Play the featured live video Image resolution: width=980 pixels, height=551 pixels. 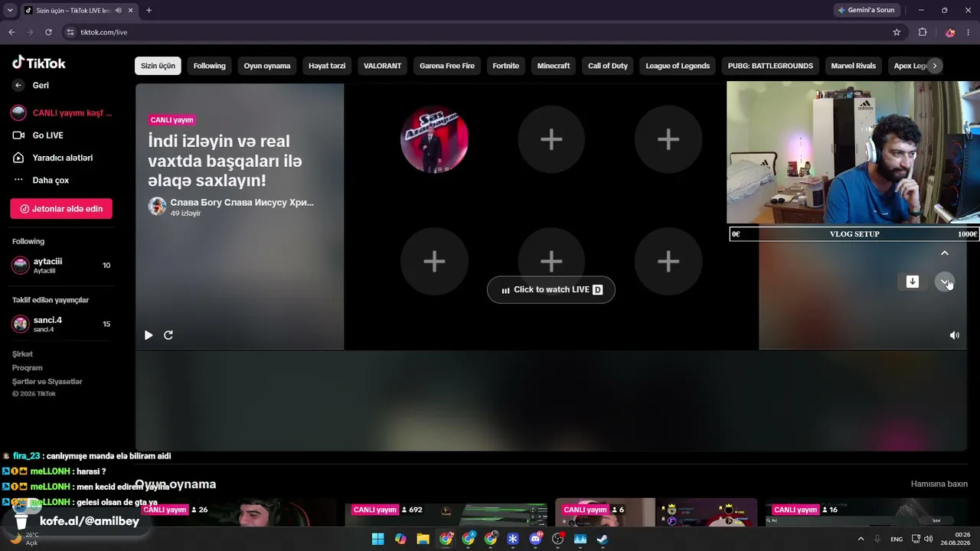click(149, 335)
